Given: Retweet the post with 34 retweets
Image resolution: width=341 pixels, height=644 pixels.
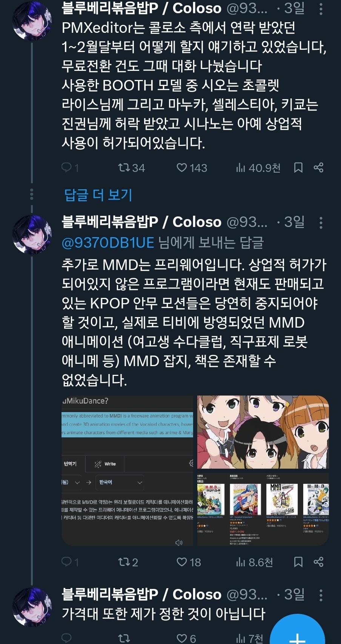Looking at the screenshot, I should 131,168.
